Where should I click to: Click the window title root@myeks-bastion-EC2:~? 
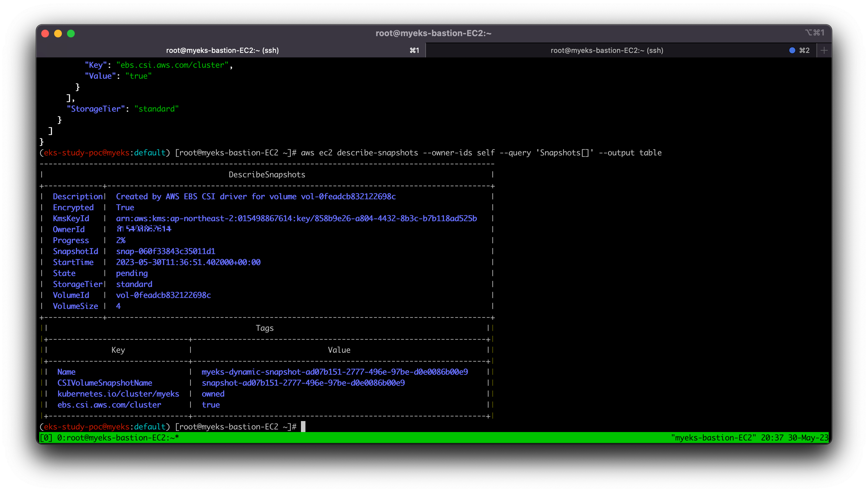pos(433,33)
